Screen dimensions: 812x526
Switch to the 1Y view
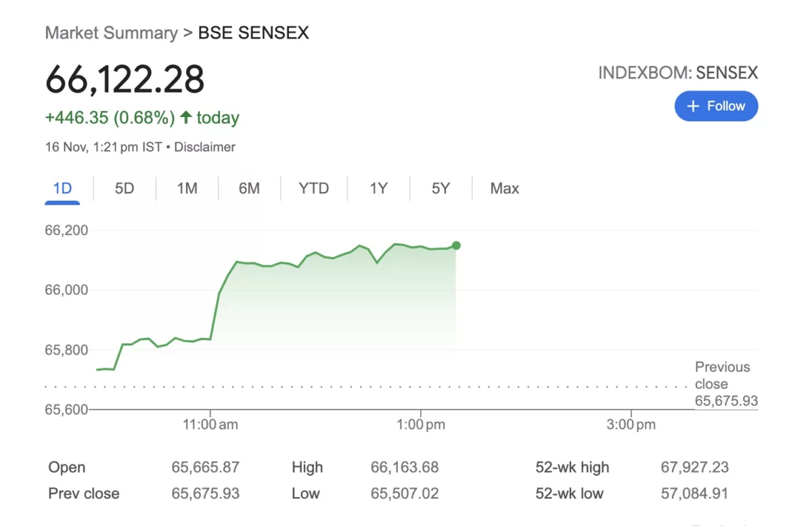click(378, 189)
